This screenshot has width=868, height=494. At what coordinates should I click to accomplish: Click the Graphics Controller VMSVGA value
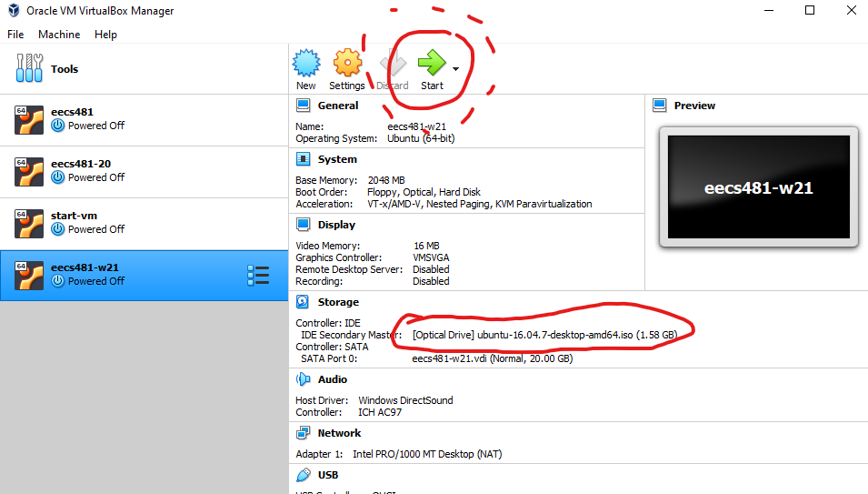click(x=431, y=257)
